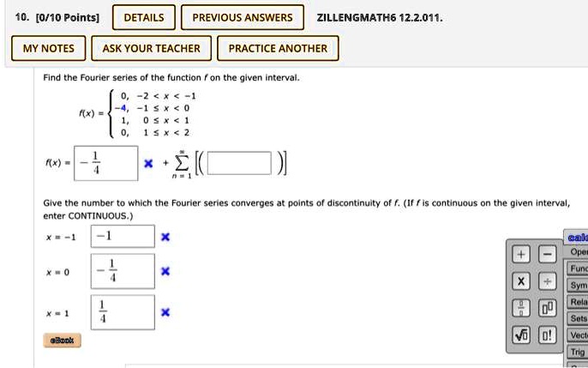Open the Trig tab in calcPad
This screenshot has width=588, height=368.
coord(578,352)
